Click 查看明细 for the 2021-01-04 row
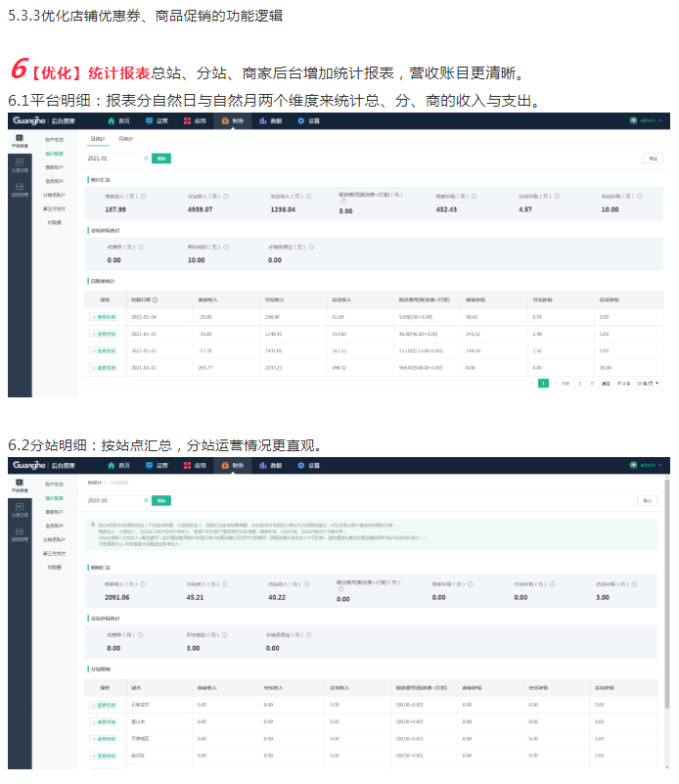The height and width of the screenshot is (784, 679). [x=103, y=317]
